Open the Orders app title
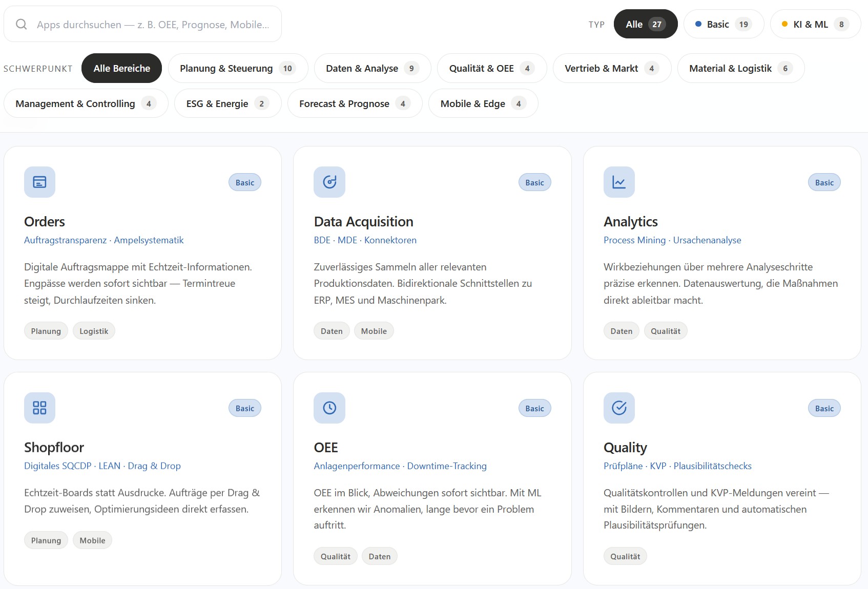 point(45,222)
